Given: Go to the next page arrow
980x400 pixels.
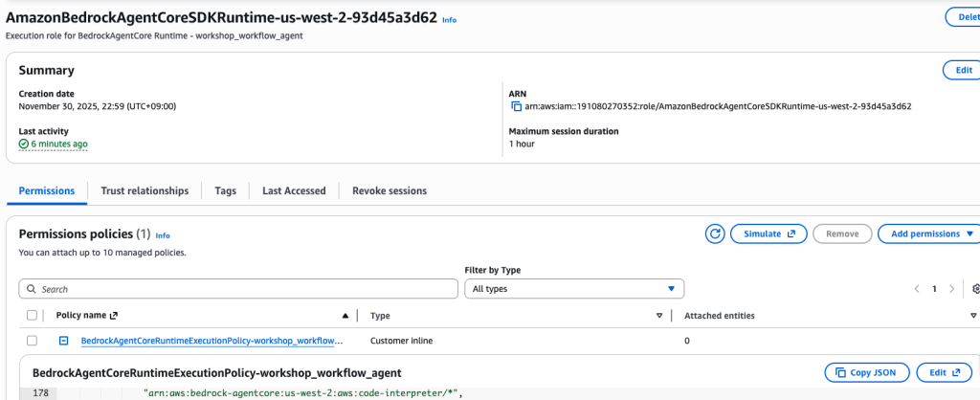Looking at the screenshot, I should click(952, 289).
